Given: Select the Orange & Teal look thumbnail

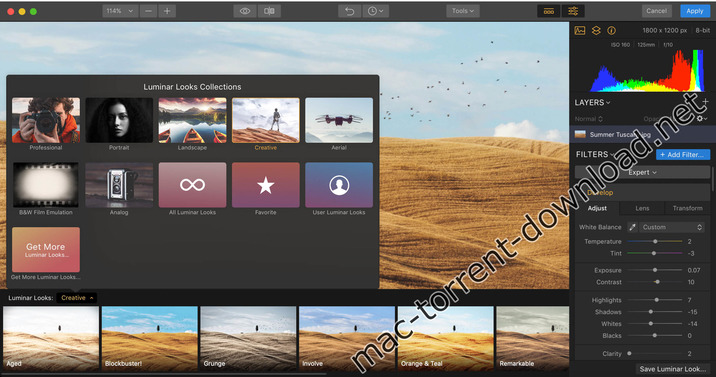Looking at the screenshot, I should tap(445, 338).
